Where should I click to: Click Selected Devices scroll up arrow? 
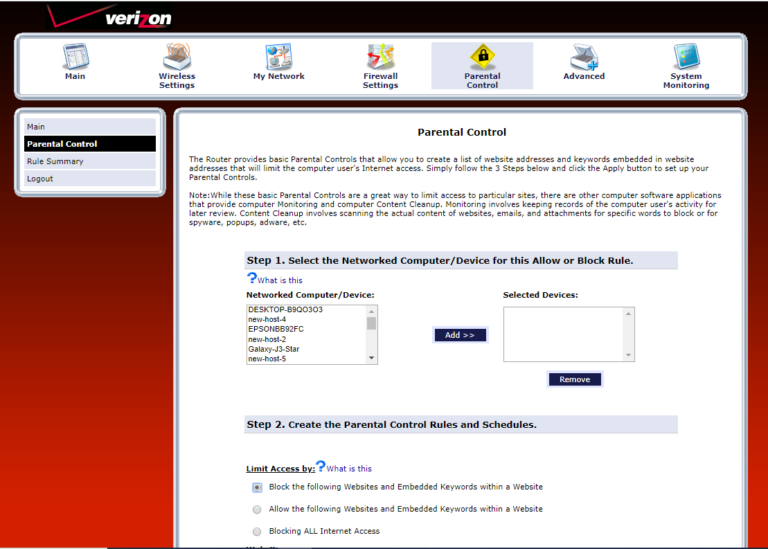point(628,313)
